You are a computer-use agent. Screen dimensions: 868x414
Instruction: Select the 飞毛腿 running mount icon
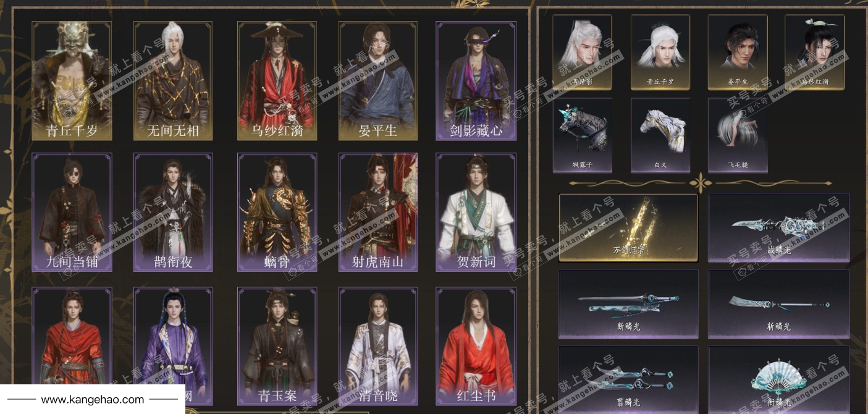[738, 135]
